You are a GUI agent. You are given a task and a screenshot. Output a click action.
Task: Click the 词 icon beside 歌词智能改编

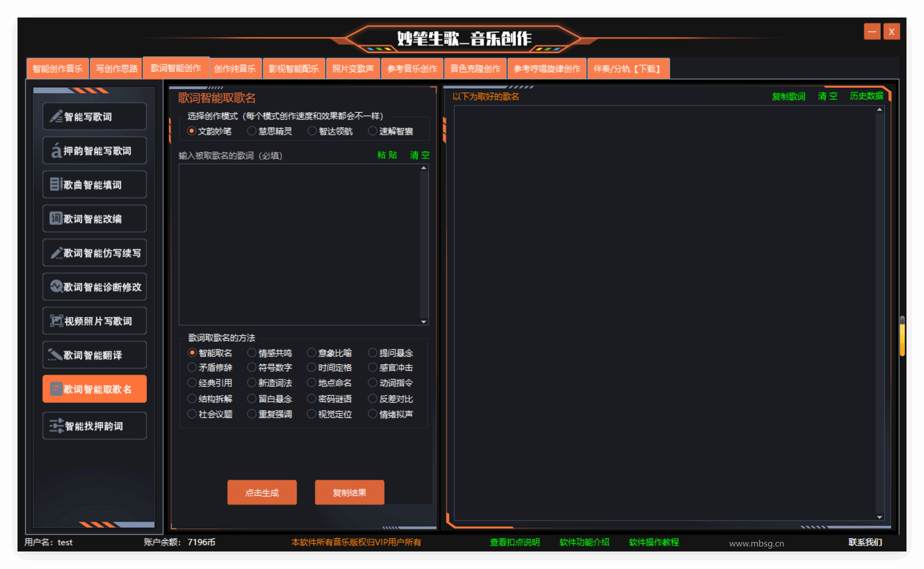tap(56, 218)
